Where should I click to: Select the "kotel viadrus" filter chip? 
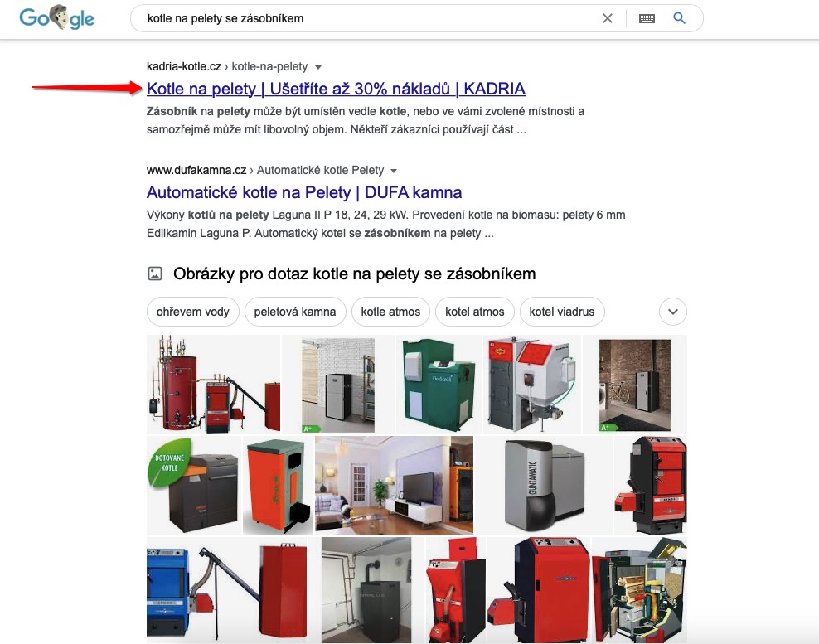(562, 312)
